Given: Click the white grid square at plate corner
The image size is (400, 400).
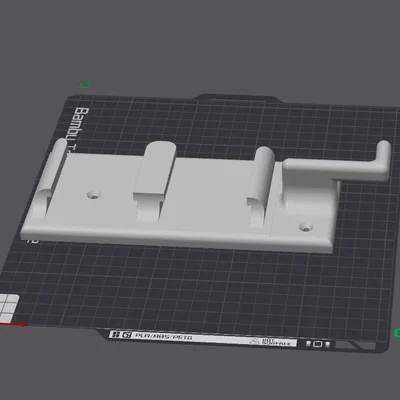Looking at the screenshot, I should pyautogui.click(x=9, y=306).
